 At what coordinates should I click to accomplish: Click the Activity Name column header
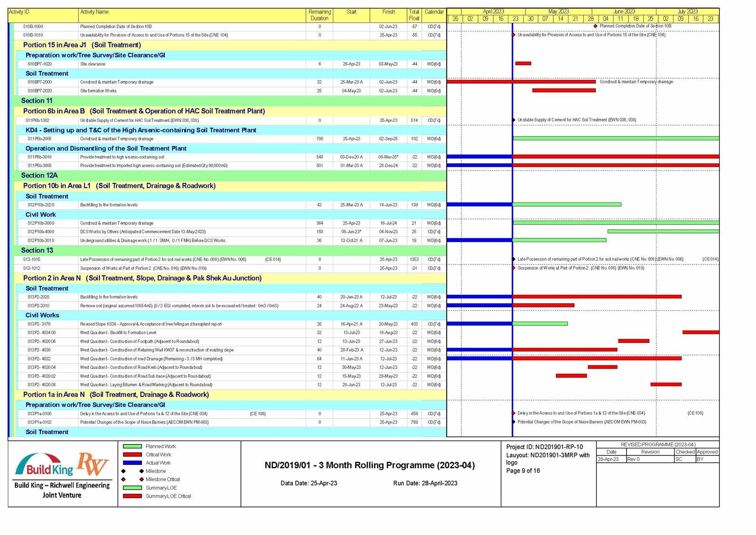pyautogui.click(x=192, y=15)
